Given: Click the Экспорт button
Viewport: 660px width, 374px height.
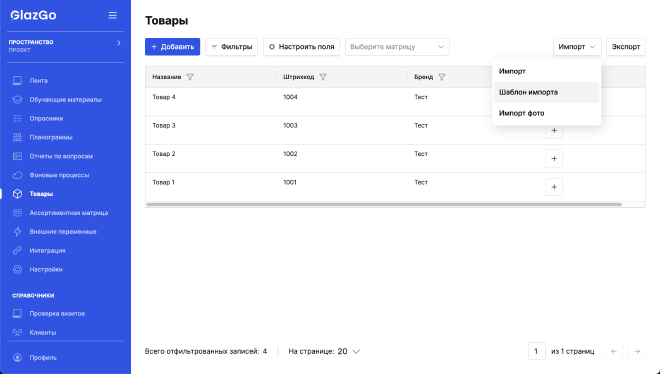Looking at the screenshot, I should (626, 47).
